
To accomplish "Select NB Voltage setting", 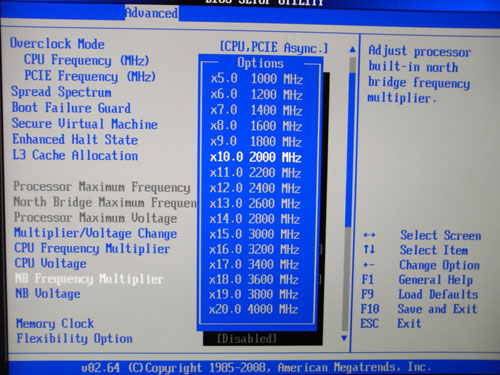I will pyautogui.click(x=48, y=293).
